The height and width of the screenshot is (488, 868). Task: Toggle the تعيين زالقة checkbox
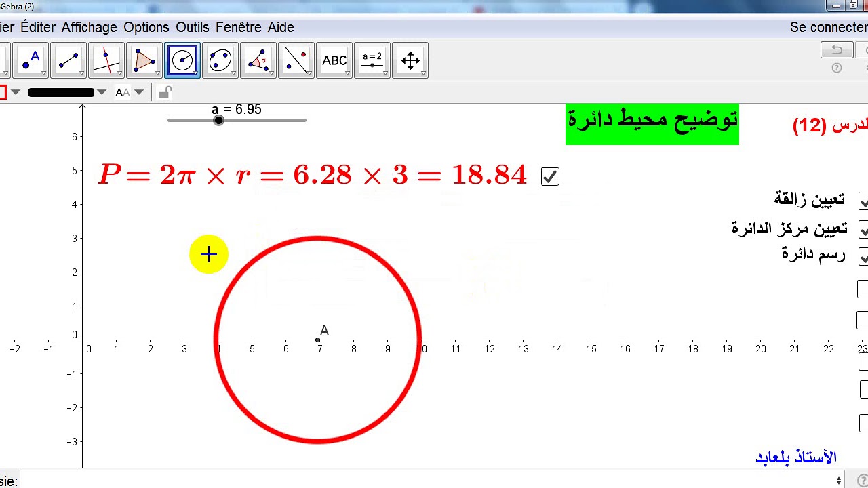pos(863,201)
